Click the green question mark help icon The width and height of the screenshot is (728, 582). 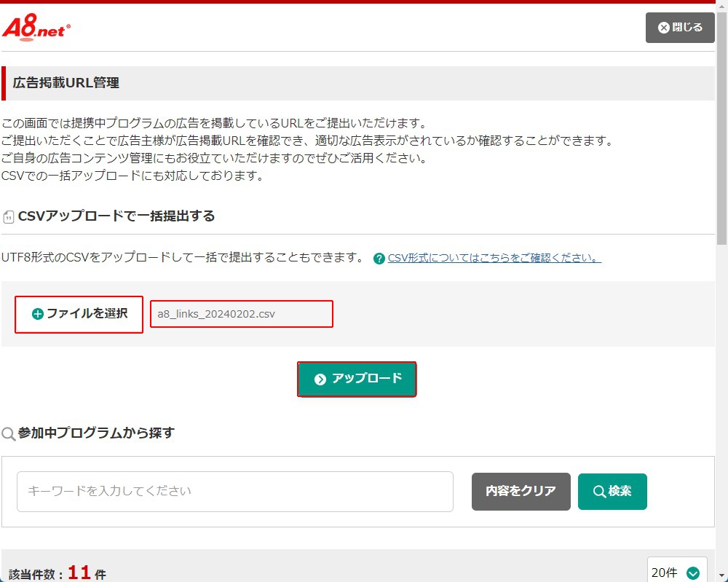[379, 259]
